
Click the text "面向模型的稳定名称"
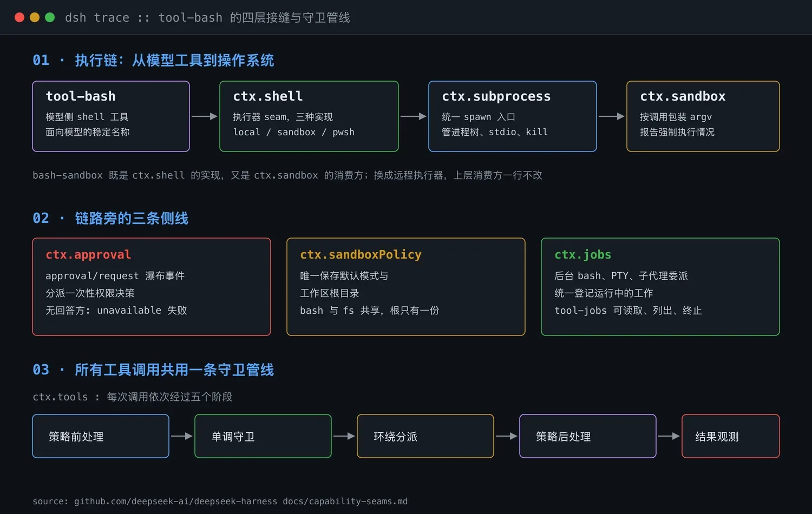tap(88, 132)
